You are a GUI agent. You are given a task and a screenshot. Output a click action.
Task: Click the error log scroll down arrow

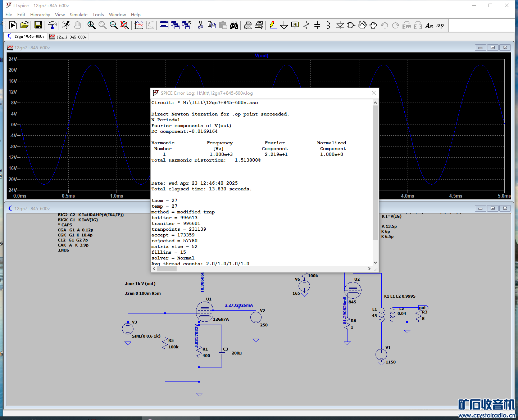(375, 263)
